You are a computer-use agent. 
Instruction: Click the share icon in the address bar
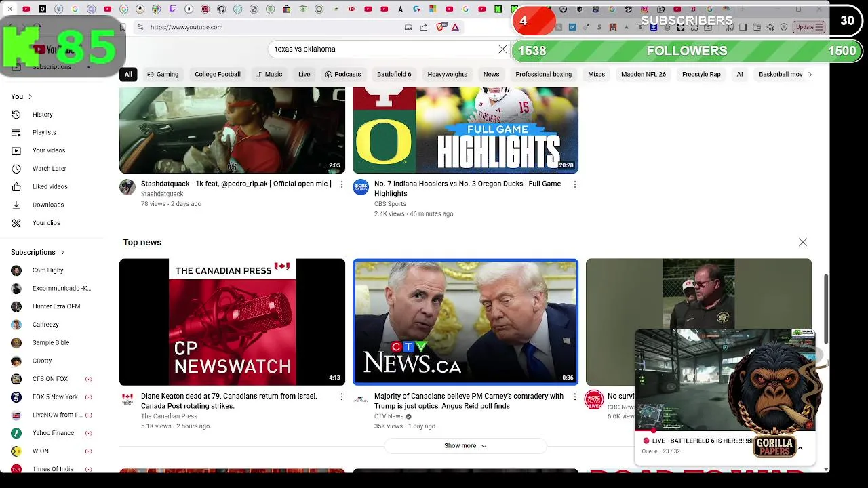tap(424, 27)
